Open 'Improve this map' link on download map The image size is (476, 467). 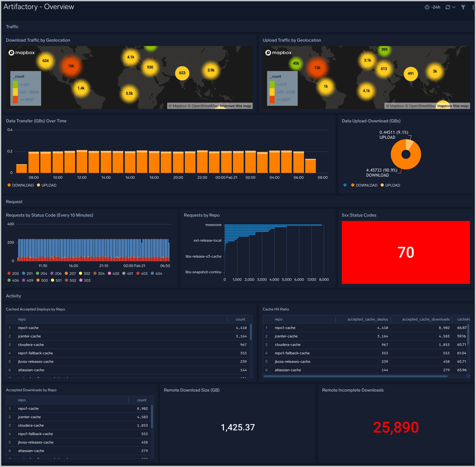tap(235, 106)
